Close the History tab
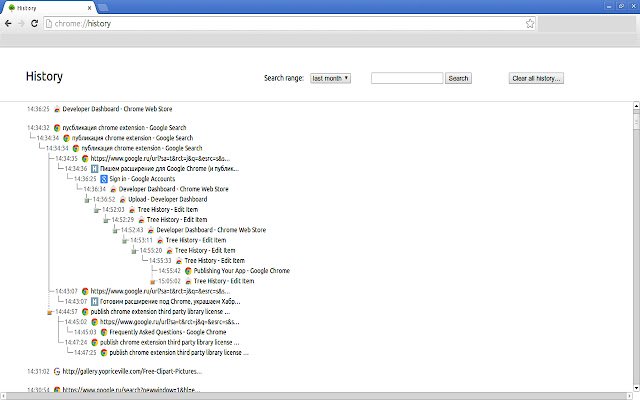Screen dimensions: 640x400 click(89, 8)
